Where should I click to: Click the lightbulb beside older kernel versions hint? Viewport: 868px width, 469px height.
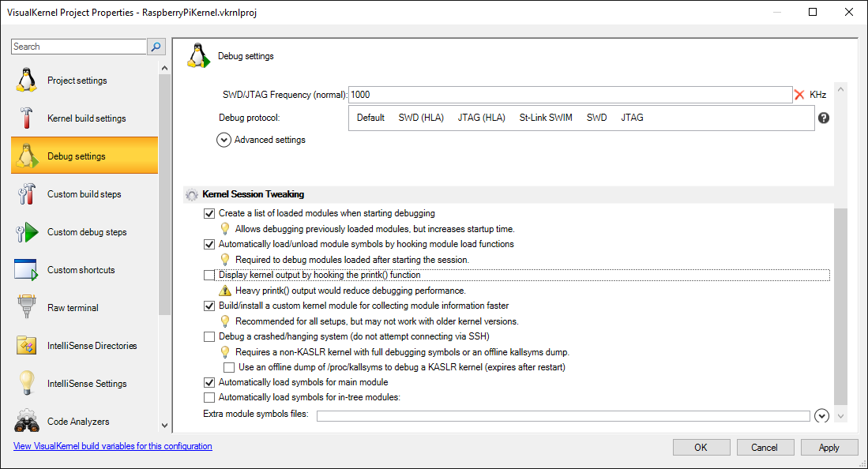[225, 321]
